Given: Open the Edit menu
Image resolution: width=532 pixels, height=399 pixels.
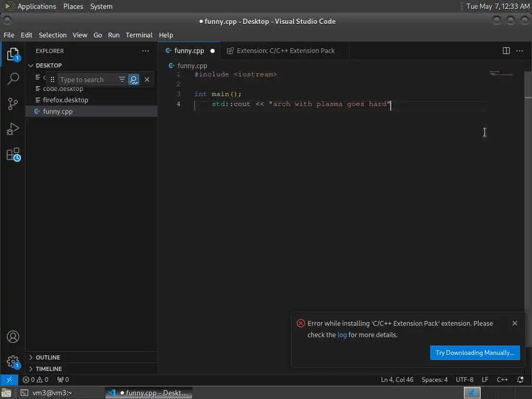Looking at the screenshot, I should click(x=26, y=35).
